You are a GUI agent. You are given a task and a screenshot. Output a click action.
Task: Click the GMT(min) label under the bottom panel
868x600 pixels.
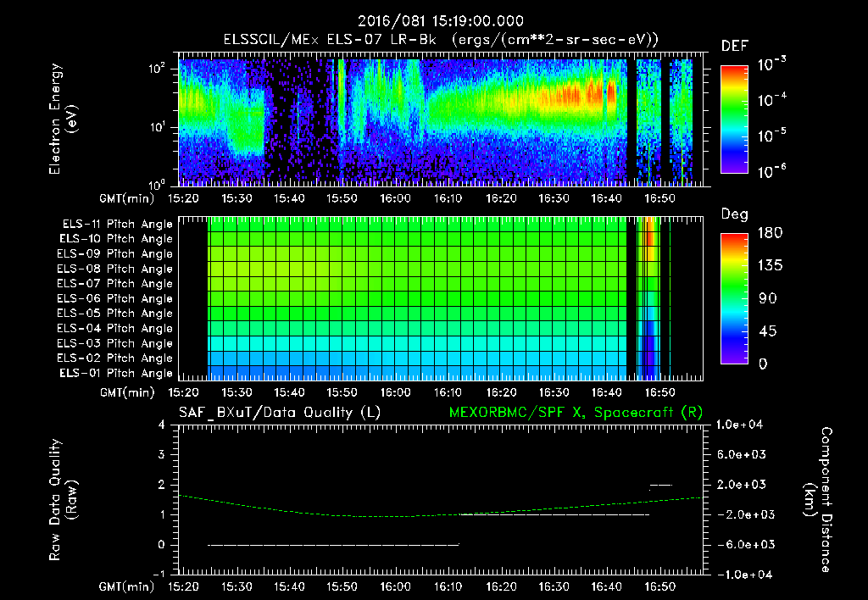127,587
